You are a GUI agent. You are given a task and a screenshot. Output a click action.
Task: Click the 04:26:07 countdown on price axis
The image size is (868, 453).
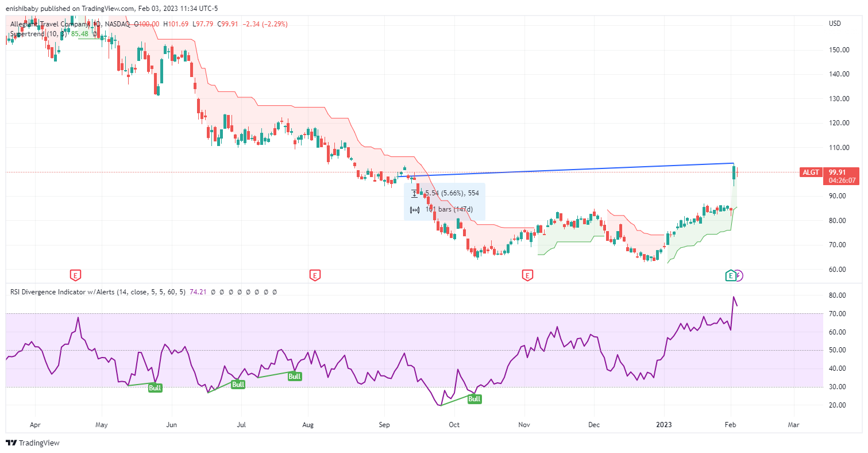click(842, 180)
